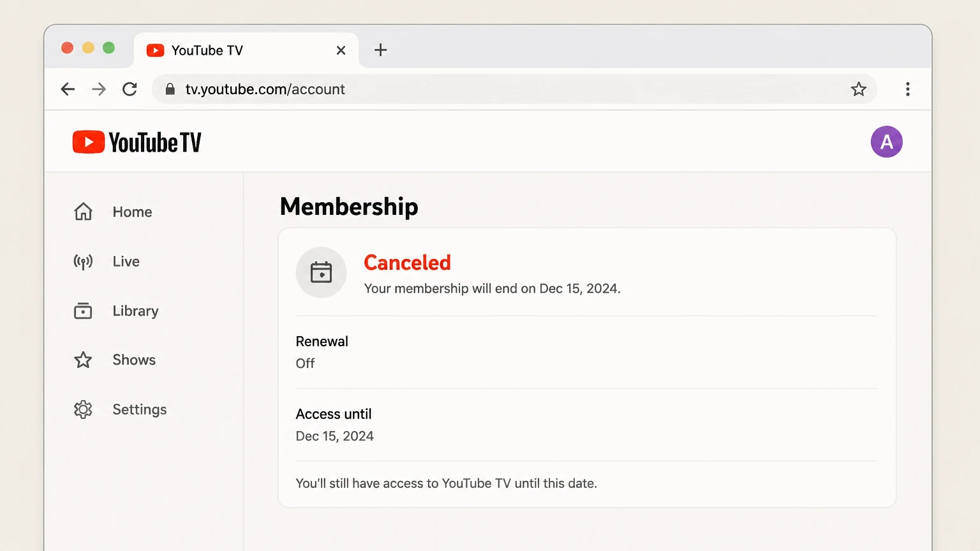
Task: Click the Membership heading
Action: [x=349, y=207]
